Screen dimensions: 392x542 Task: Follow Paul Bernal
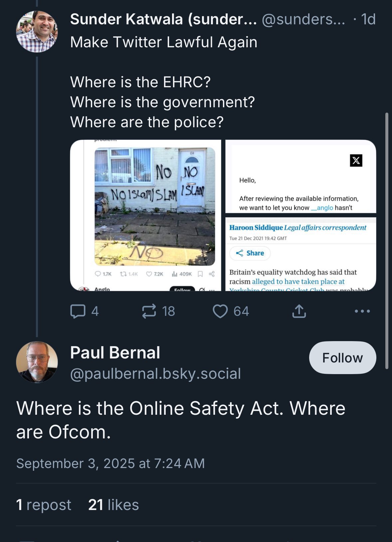pos(342,358)
